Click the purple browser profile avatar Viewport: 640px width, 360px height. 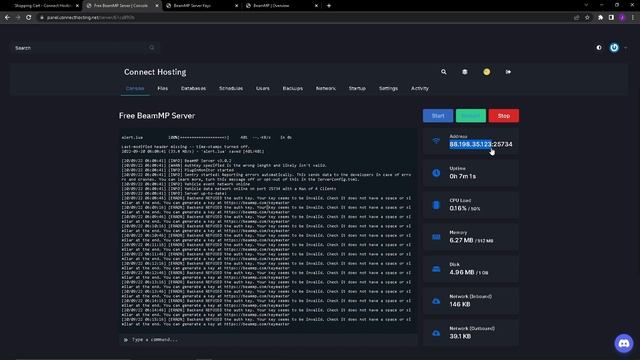[x=622, y=18]
